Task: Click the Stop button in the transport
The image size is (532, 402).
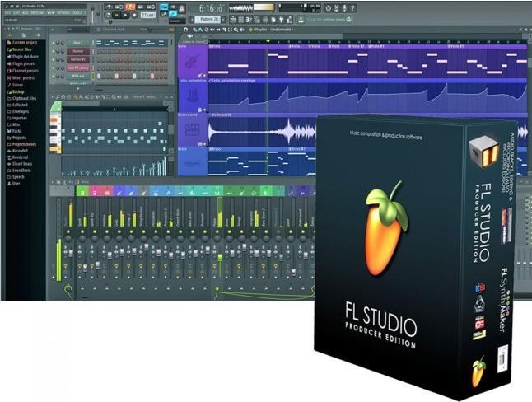Action: [125, 16]
